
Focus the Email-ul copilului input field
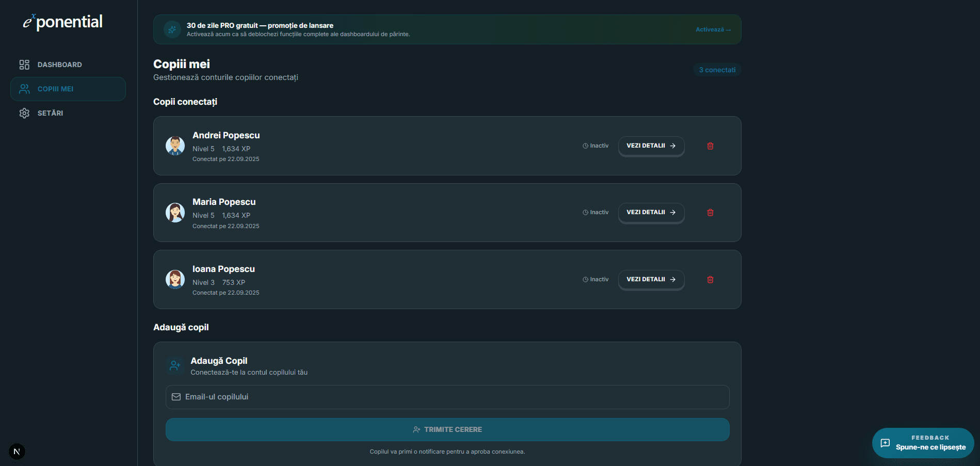[x=447, y=397]
